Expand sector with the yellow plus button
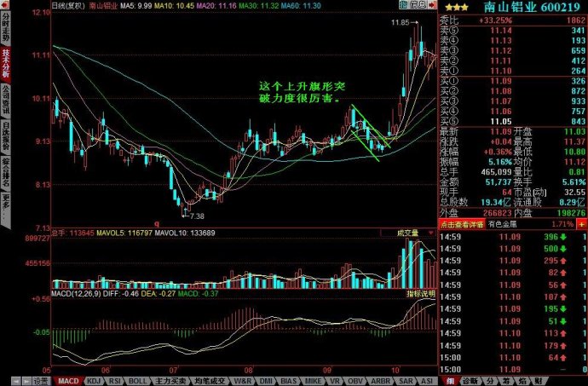This screenshot has width=588, height=386. pyautogui.click(x=581, y=222)
